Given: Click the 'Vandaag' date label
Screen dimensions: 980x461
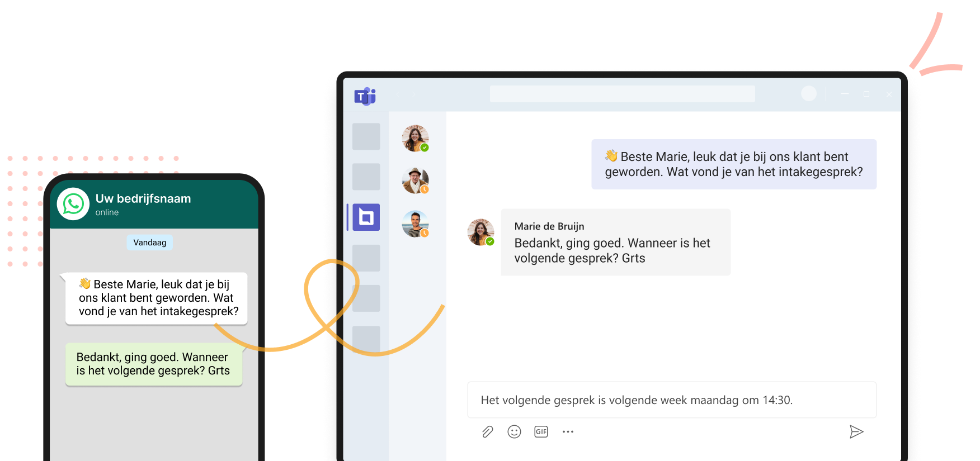Looking at the screenshot, I should coord(150,243).
